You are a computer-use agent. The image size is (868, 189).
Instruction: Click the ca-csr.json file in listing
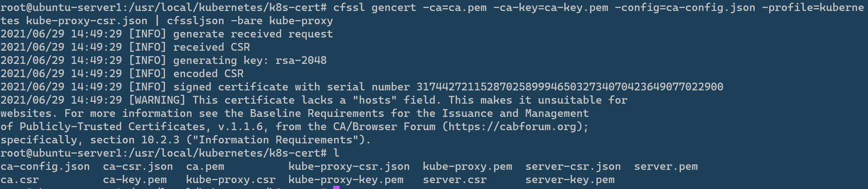click(x=138, y=167)
